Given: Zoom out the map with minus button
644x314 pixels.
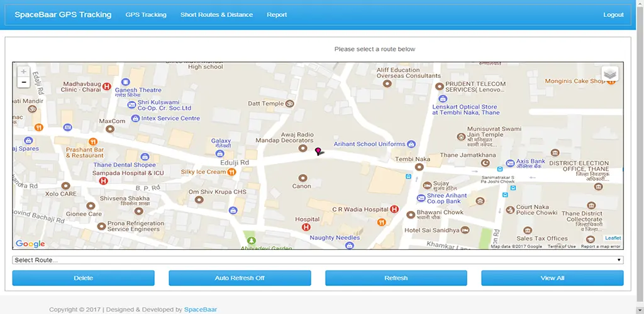Looking at the screenshot, I should [x=23, y=82].
